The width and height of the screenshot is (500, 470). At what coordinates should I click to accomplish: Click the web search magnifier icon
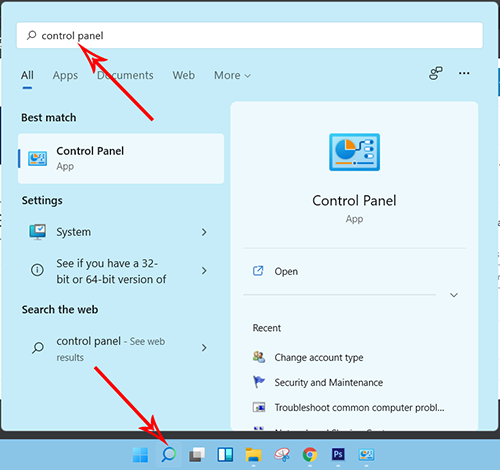point(38,348)
